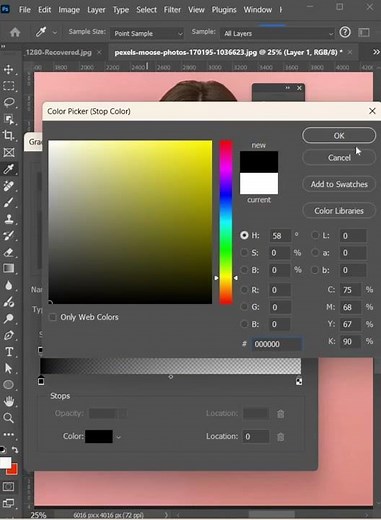The image size is (381, 520).
Task: Click the black stop Color swatch
Action: pos(99,436)
